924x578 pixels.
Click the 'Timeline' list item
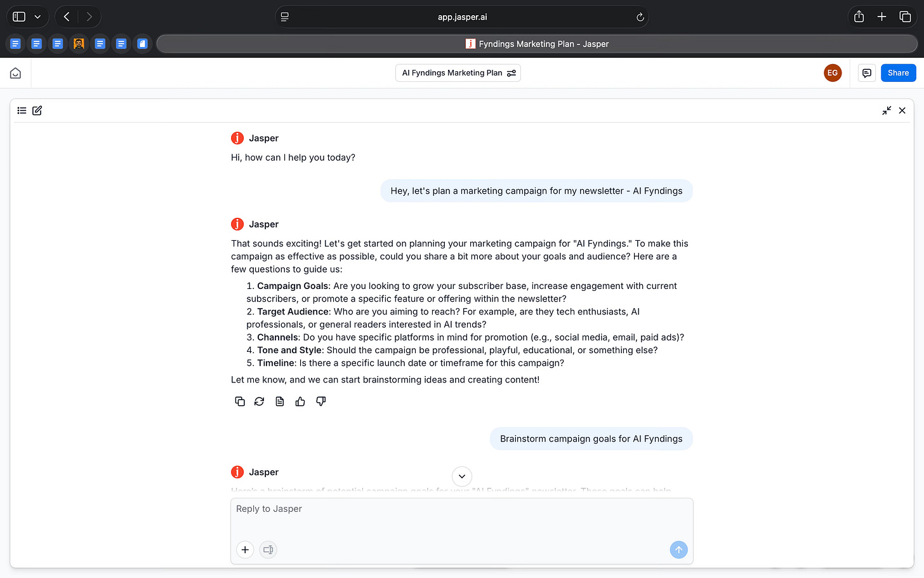pos(405,363)
